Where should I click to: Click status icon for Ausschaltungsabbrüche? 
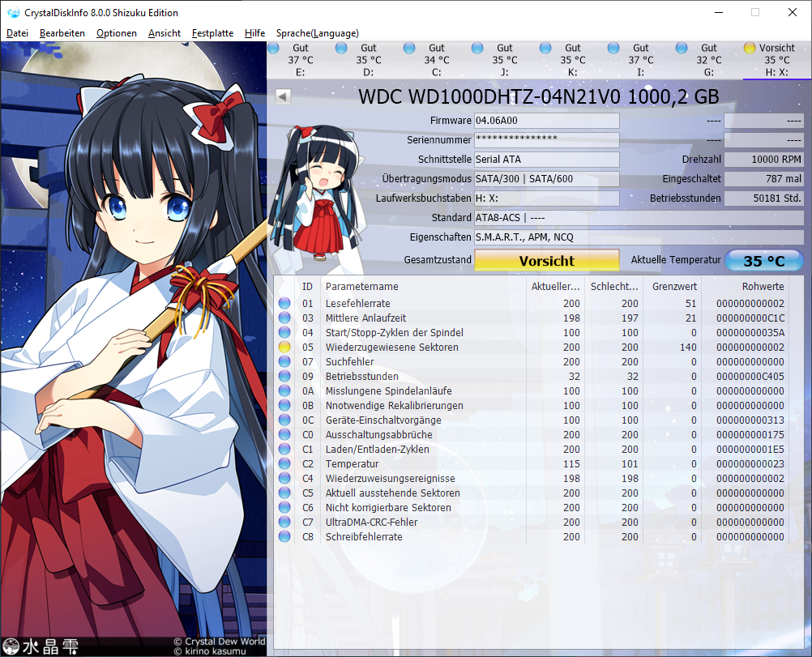284,434
